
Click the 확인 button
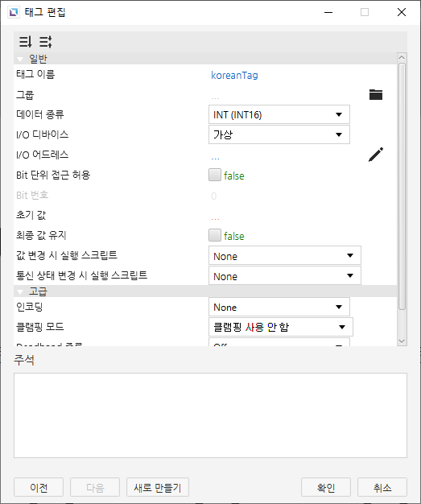pyautogui.click(x=326, y=487)
